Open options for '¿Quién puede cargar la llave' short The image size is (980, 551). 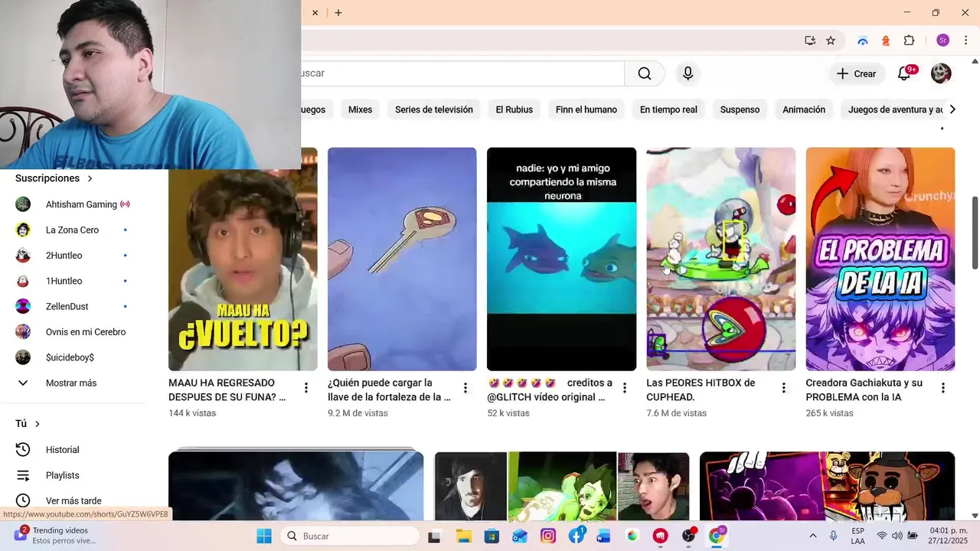tap(465, 388)
